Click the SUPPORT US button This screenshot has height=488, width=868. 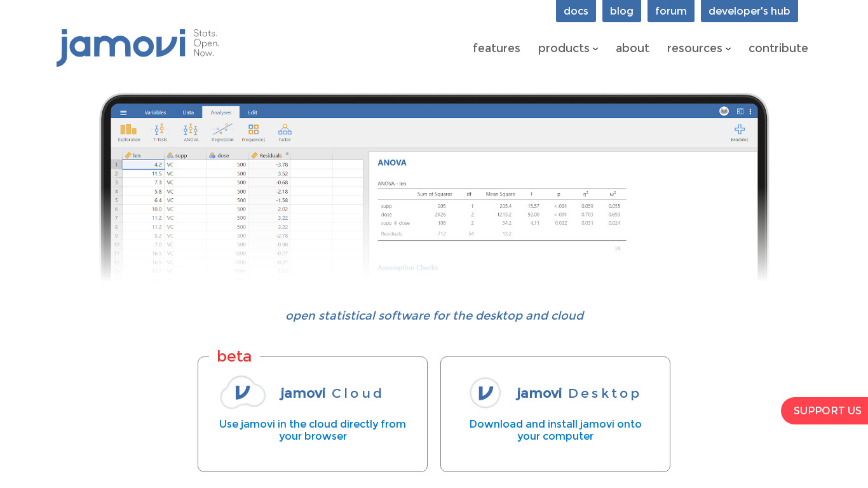tap(825, 410)
